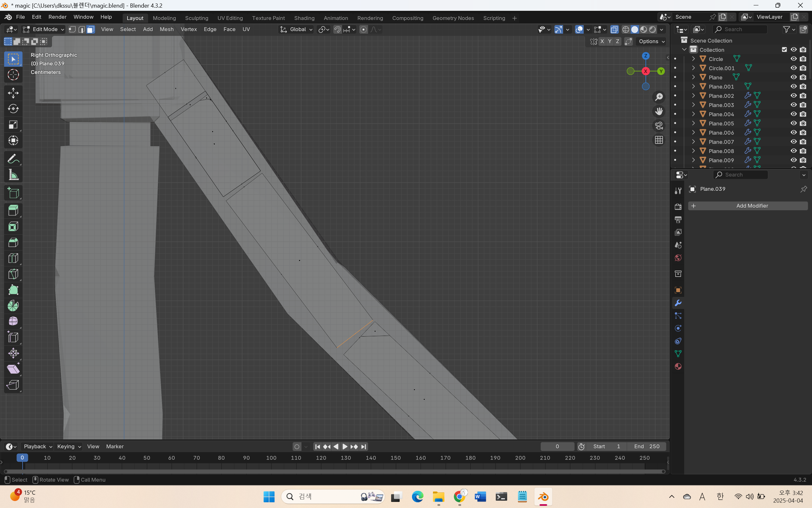Collapse the Collection tree
The width and height of the screenshot is (812, 508).
[x=684, y=50]
